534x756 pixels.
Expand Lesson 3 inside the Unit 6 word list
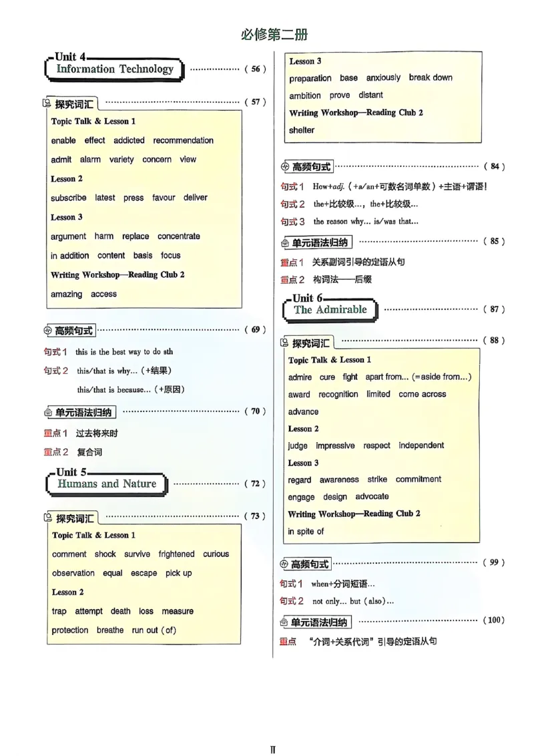[302, 462]
